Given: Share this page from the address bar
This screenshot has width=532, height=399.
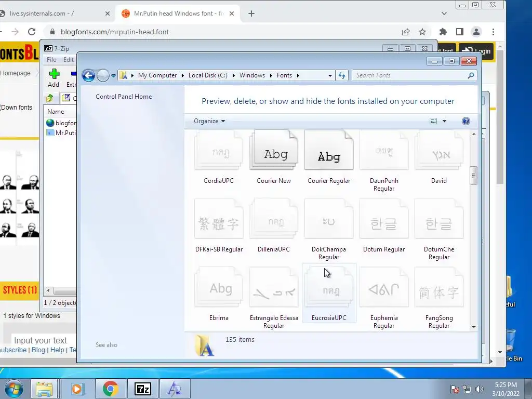Looking at the screenshot, I should pyautogui.click(x=405, y=32).
